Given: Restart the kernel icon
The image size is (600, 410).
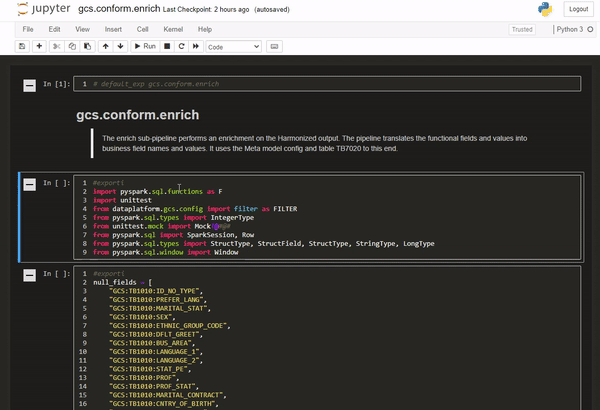Looking at the screenshot, I should tap(181, 46).
